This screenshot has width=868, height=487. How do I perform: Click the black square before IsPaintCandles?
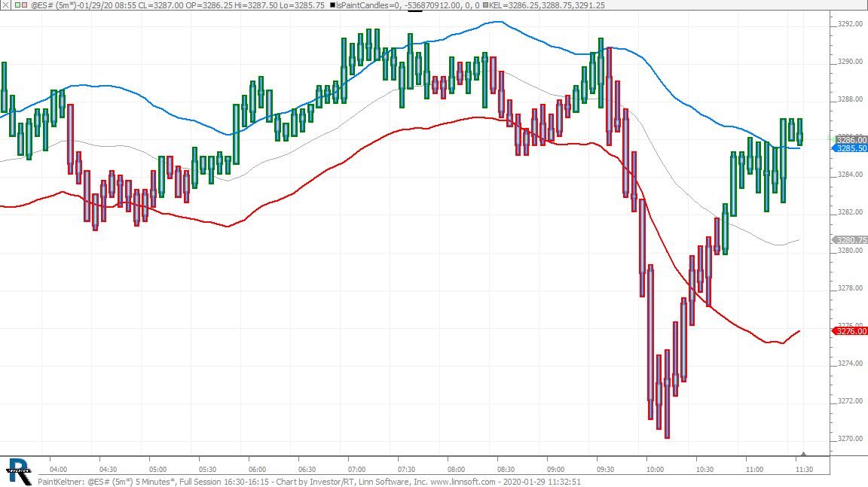coord(334,5)
